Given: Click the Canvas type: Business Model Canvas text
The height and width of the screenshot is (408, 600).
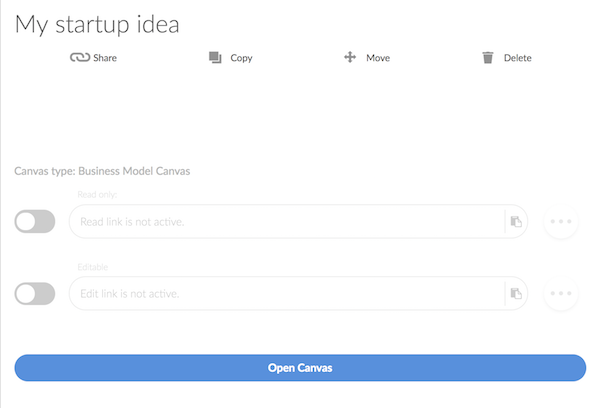Looking at the screenshot, I should coord(102,171).
